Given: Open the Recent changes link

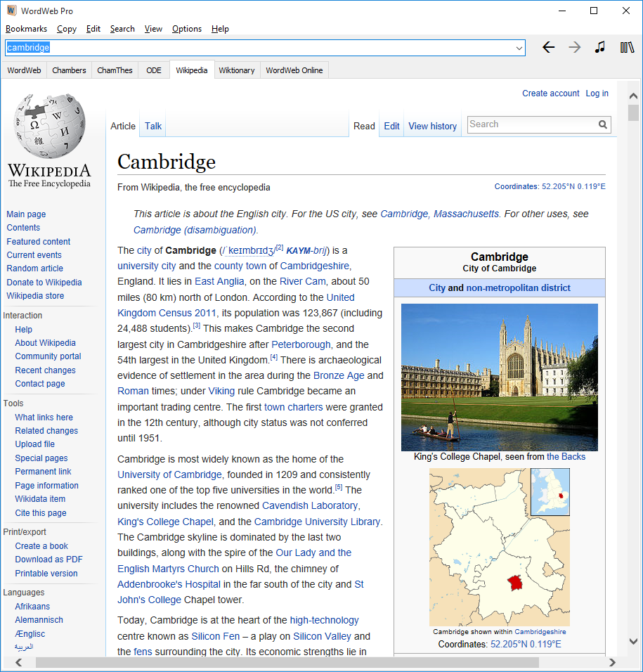Looking at the screenshot, I should (46, 370).
